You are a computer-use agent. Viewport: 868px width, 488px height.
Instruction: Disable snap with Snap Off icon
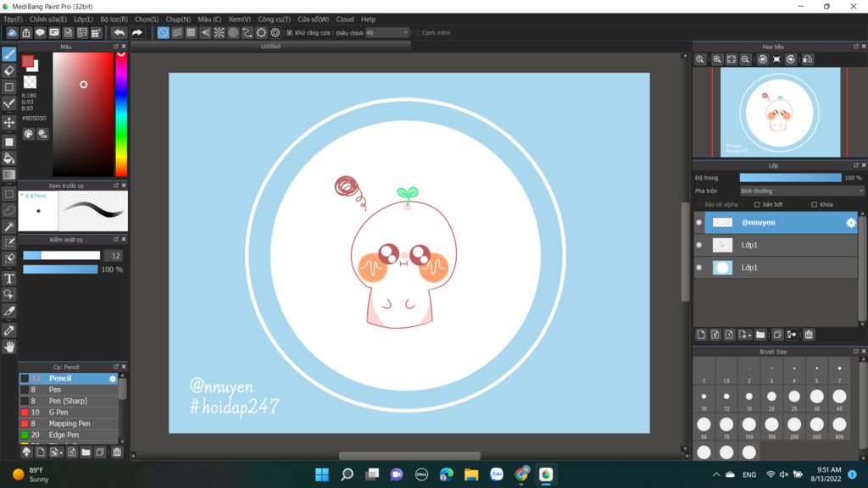[163, 33]
